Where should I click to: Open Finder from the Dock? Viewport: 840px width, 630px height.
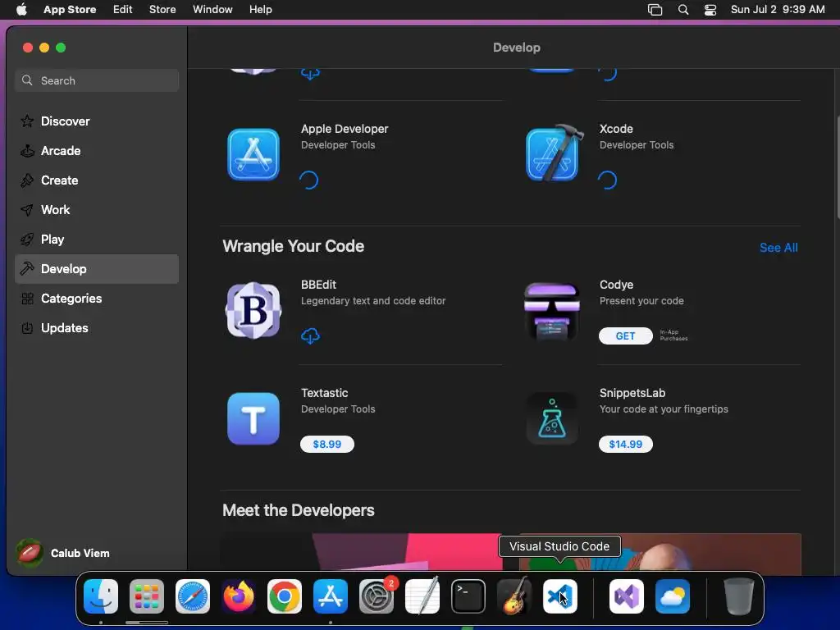click(x=101, y=596)
